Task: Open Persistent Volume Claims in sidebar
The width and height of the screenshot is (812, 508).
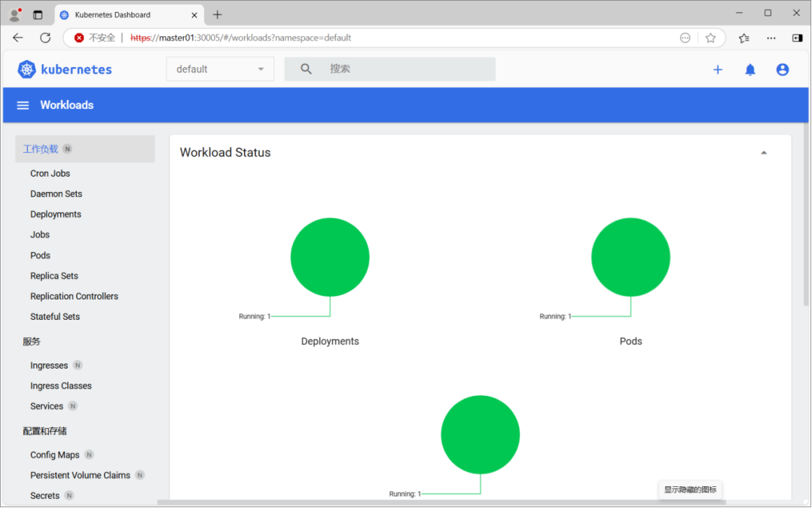Action: point(80,475)
